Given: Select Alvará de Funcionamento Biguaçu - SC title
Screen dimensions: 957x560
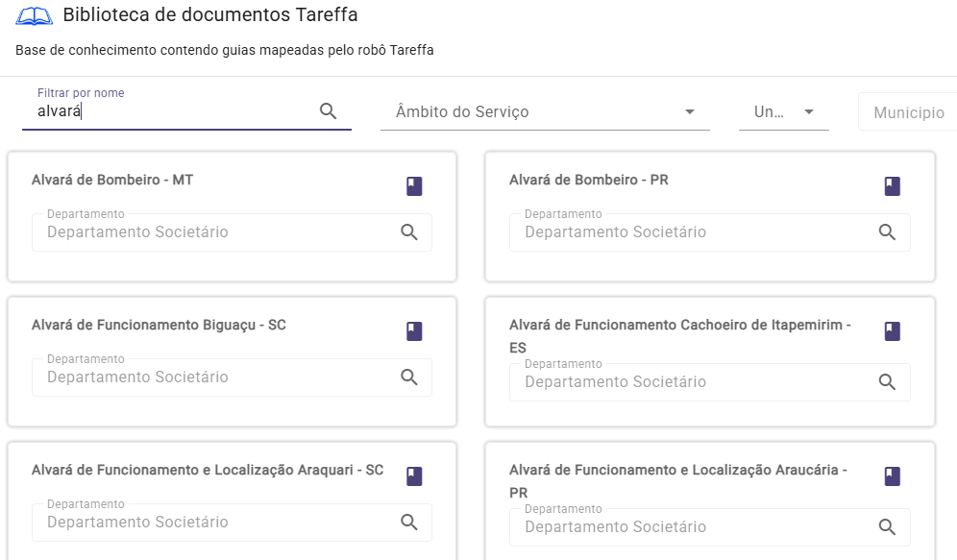Looking at the screenshot, I should tap(159, 325).
